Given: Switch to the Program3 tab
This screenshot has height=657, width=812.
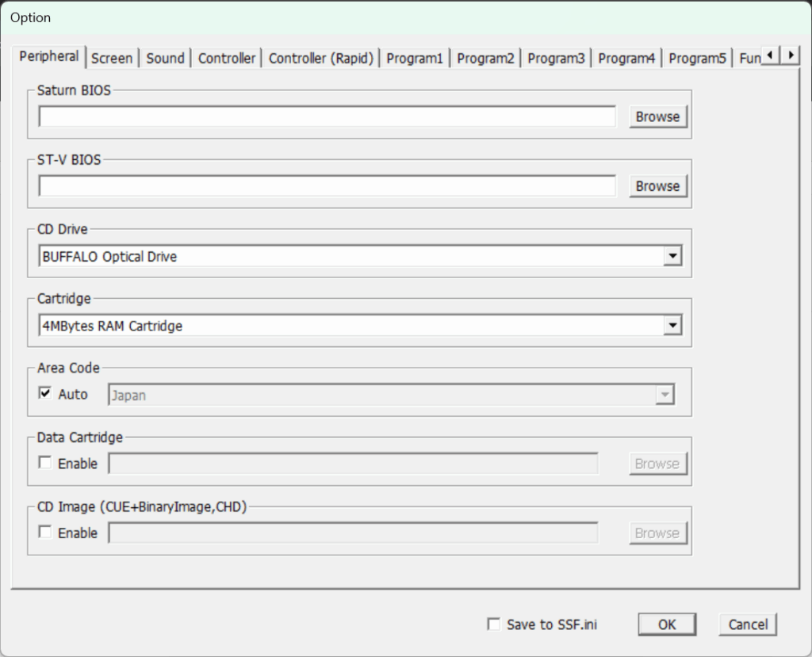Looking at the screenshot, I should (x=556, y=58).
